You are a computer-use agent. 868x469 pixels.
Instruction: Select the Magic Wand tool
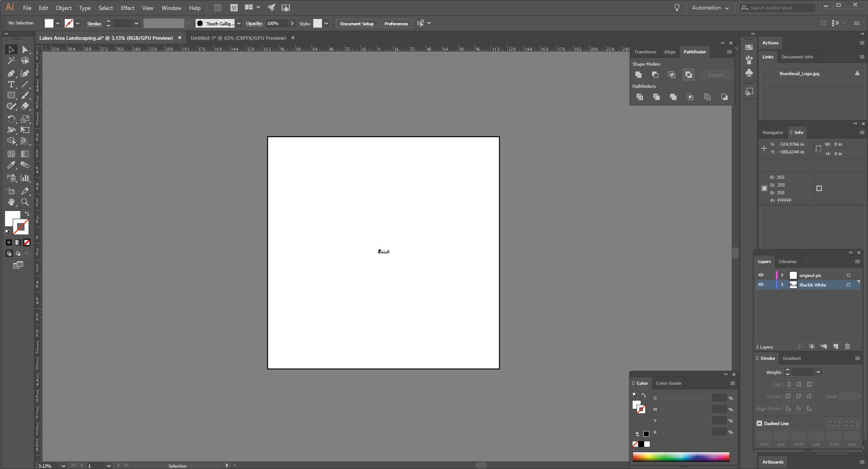click(x=11, y=61)
